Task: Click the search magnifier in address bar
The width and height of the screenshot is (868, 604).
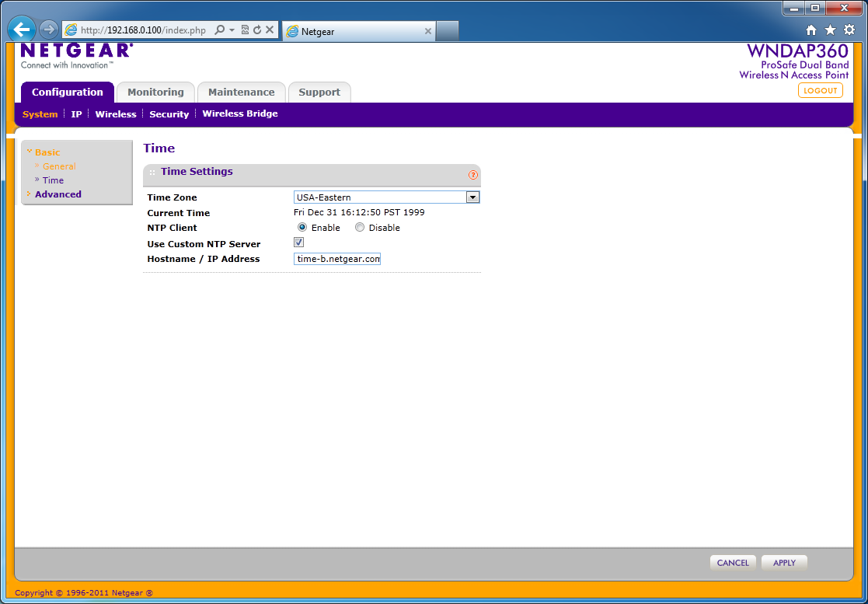Action: (x=220, y=30)
